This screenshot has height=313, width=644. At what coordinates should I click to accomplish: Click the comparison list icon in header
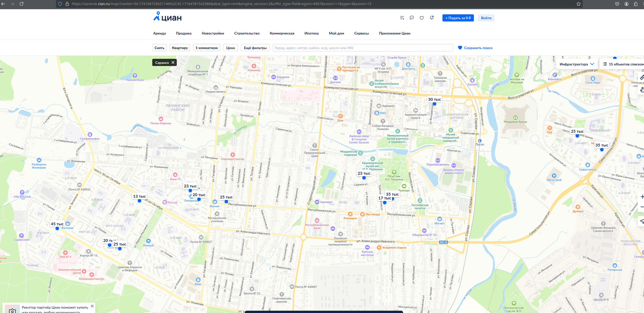402,18
